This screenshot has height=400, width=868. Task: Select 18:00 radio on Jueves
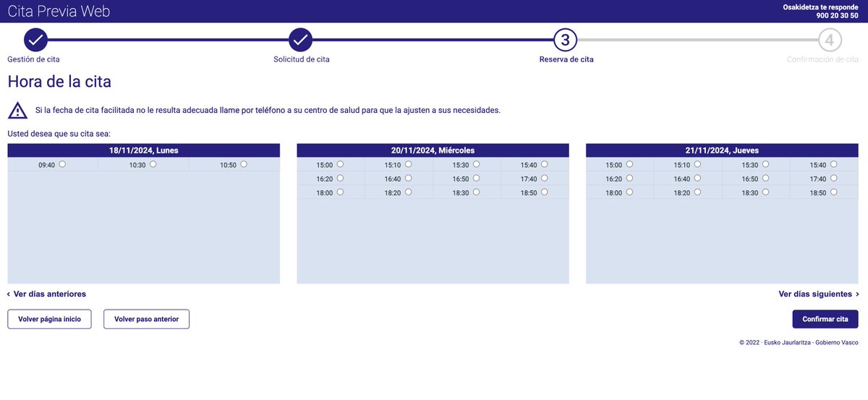click(629, 192)
